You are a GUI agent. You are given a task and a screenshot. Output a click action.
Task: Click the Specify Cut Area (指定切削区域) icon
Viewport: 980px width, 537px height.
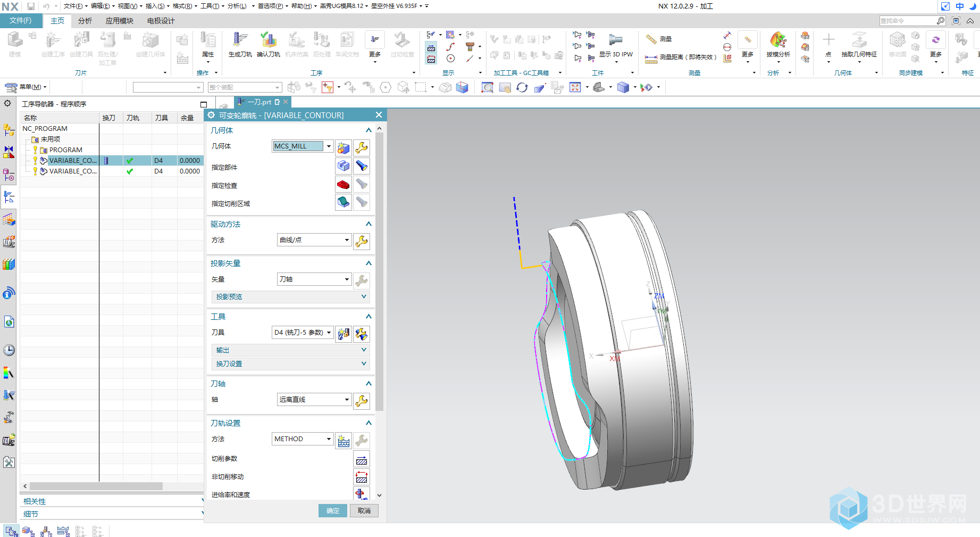pos(344,202)
